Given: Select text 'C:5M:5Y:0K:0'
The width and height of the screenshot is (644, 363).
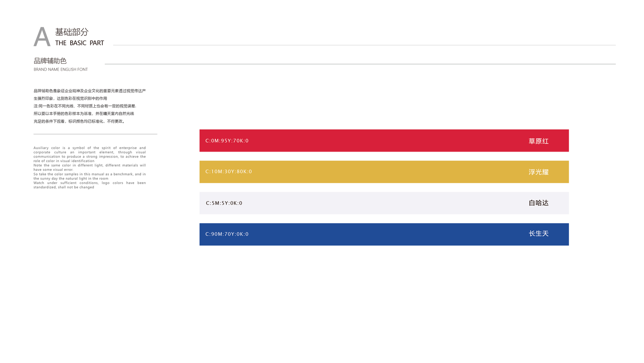Looking at the screenshot, I should tap(224, 203).
